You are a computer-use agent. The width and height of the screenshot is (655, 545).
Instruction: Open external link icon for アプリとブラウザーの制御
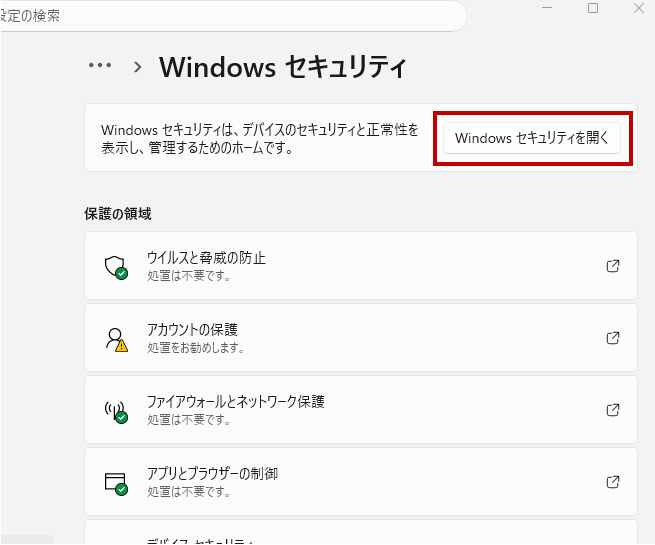tap(613, 482)
